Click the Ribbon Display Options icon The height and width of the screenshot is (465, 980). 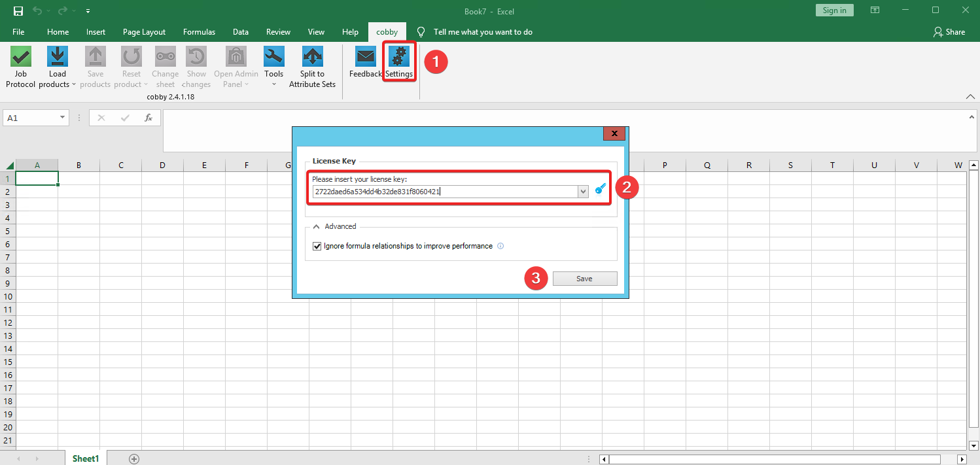click(875, 10)
